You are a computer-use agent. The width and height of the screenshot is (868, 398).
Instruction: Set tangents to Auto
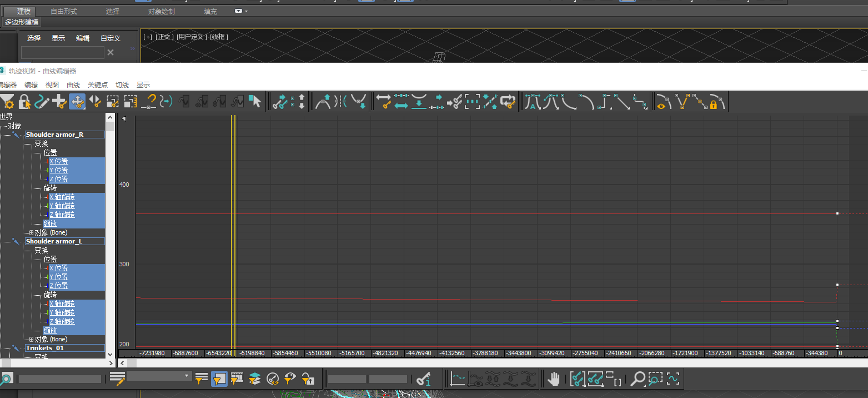click(533, 102)
